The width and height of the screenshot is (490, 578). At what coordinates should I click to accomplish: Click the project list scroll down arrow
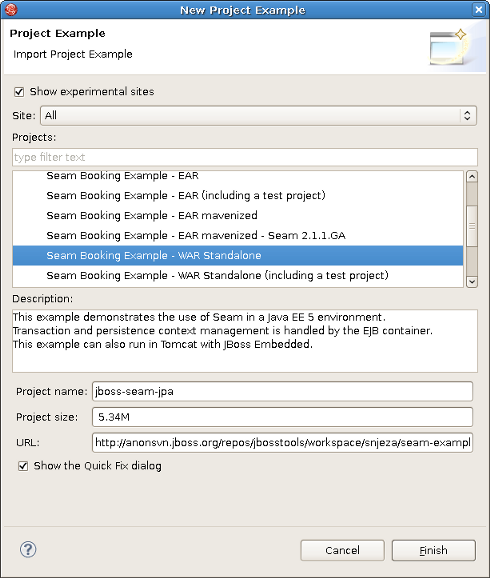point(472,282)
